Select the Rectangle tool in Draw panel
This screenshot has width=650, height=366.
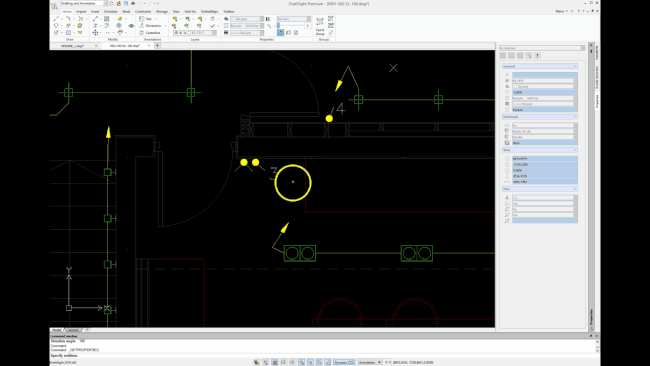[68, 33]
